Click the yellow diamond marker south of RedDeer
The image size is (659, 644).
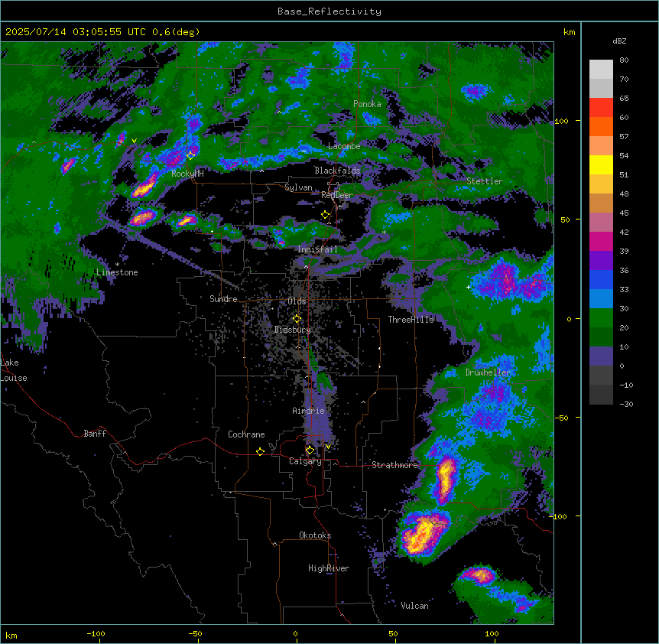325,215
